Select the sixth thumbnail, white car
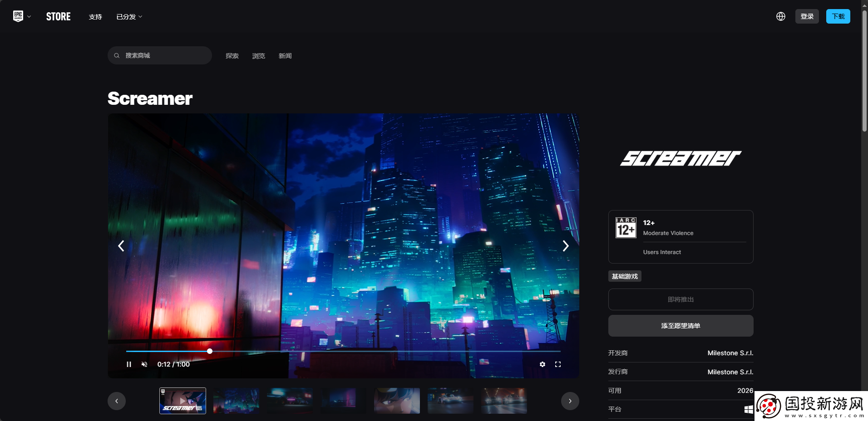This screenshot has height=421, width=868. pyautogui.click(x=450, y=401)
